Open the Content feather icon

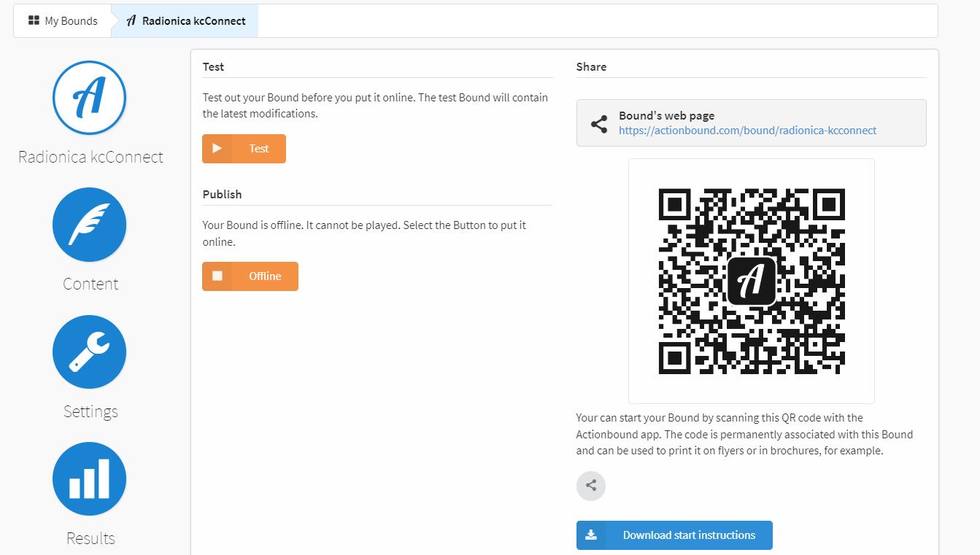90,225
